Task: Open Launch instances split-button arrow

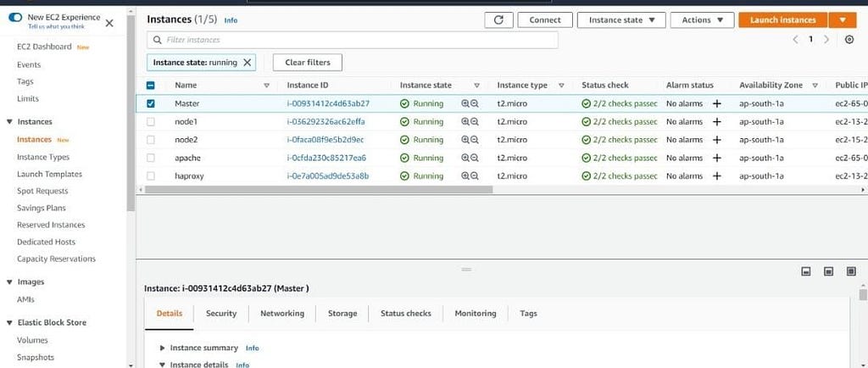Action: [x=843, y=20]
